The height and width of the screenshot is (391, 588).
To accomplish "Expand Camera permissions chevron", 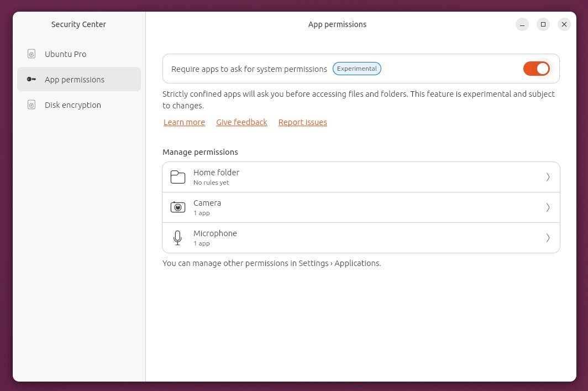I will pos(548,207).
